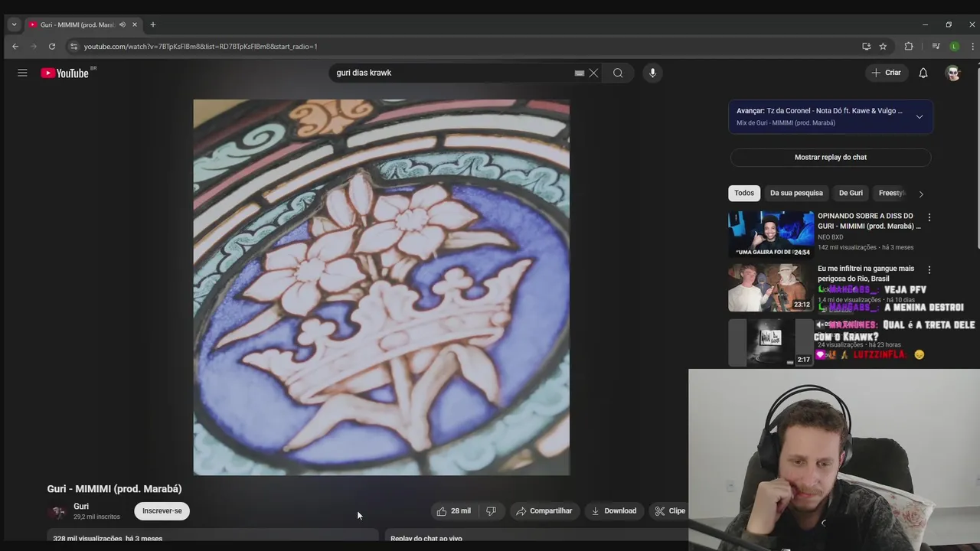Select the Todos filter chip

click(x=744, y=193)
